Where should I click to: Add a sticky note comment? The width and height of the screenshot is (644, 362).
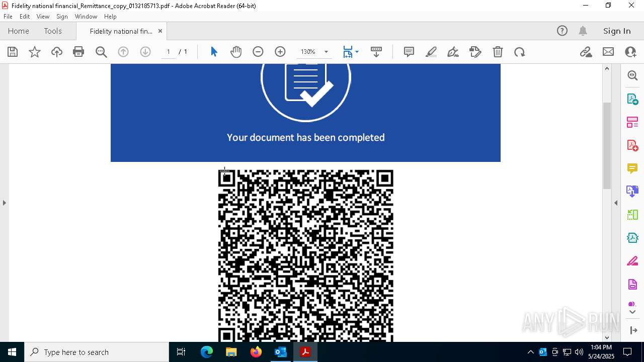409,52
